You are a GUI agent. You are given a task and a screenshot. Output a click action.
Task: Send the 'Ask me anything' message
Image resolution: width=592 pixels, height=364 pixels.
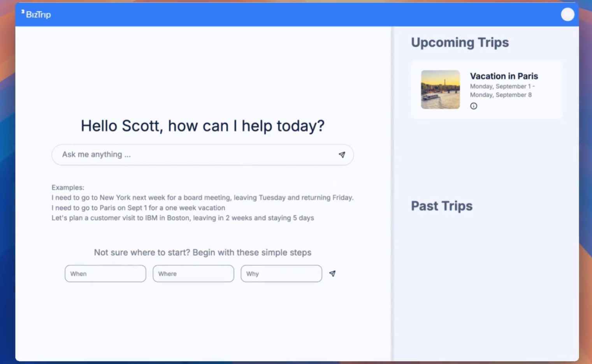point(342,155)
